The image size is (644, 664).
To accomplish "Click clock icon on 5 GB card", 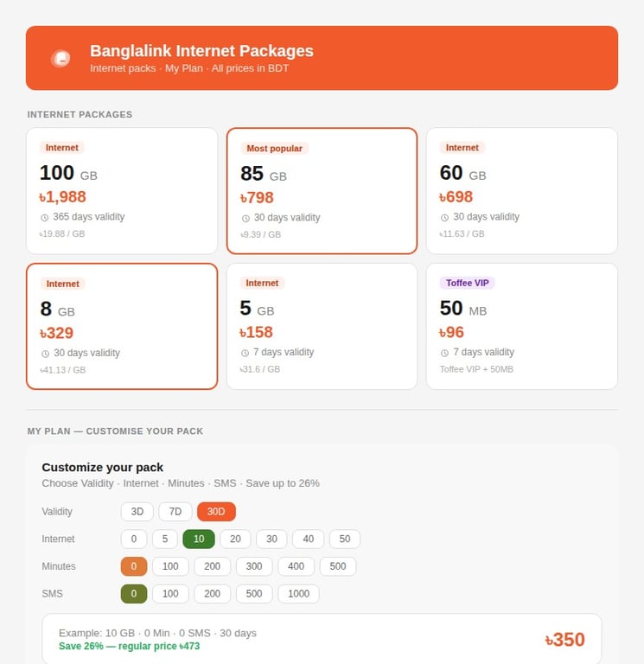I will point(245,353).
